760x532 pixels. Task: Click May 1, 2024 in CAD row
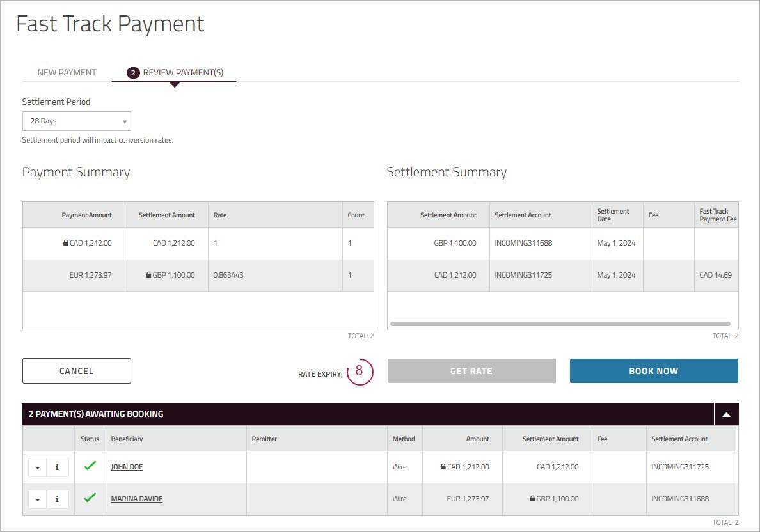(x=616, y=275)
